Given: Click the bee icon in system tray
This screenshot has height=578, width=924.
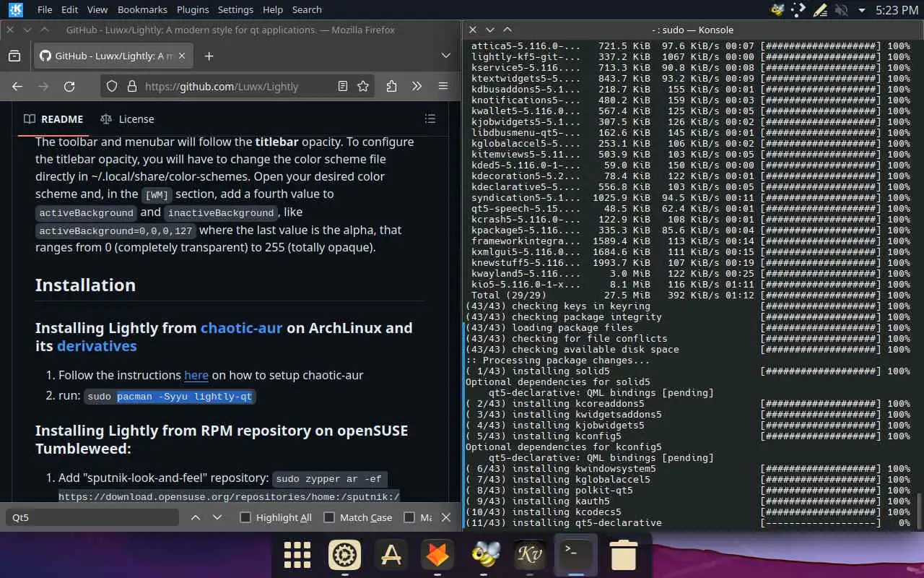Looking at the screenshot, I should point(777,10).
